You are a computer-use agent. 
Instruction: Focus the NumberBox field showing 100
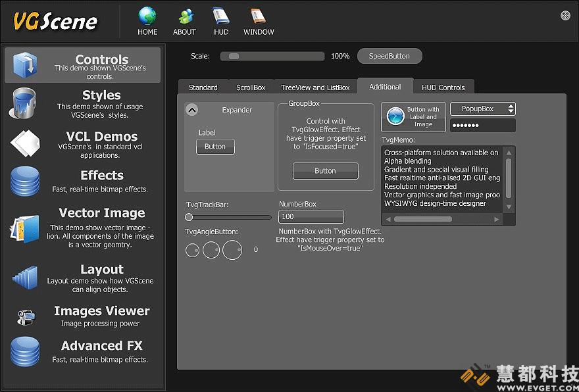pos(311,216)
